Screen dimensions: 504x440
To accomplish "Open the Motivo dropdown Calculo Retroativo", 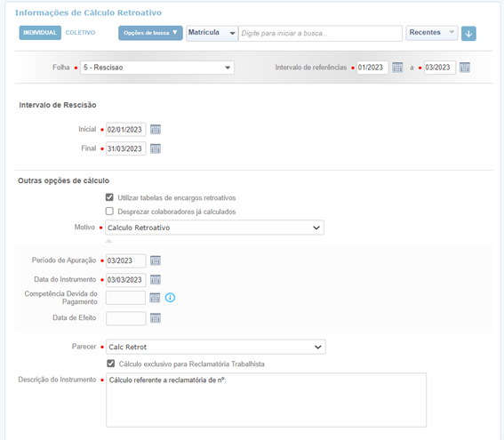I will click(x=214, y=228).
